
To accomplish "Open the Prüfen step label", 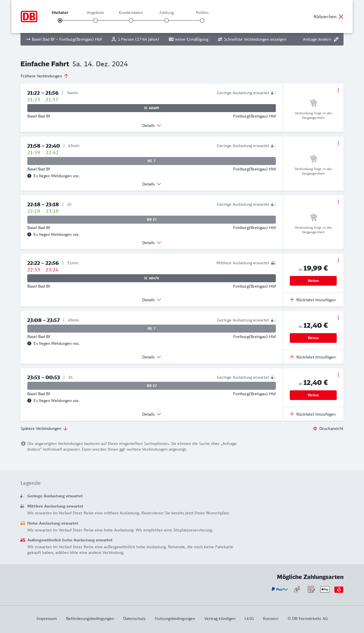I will click(x=202, y=13).
